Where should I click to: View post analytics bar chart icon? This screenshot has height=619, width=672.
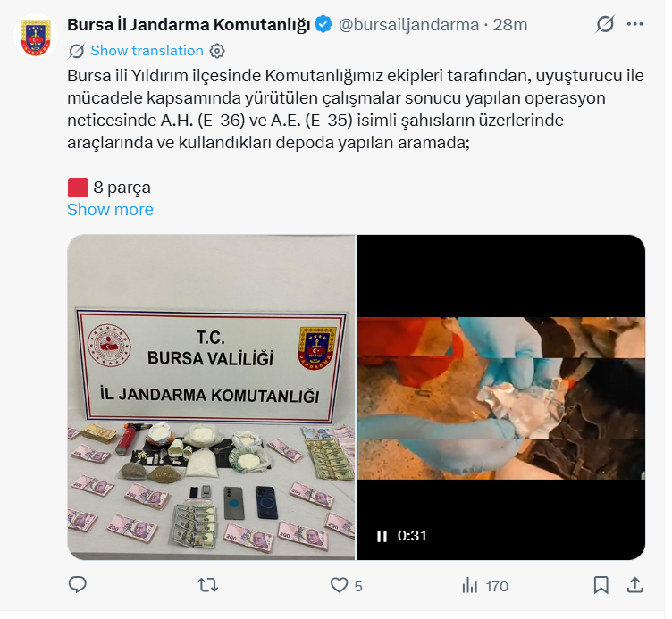470,586
